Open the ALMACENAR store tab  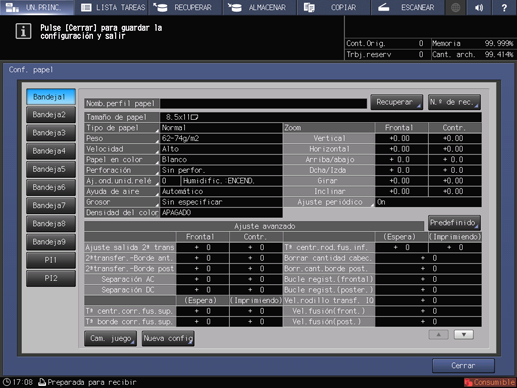tap(259, 7)
